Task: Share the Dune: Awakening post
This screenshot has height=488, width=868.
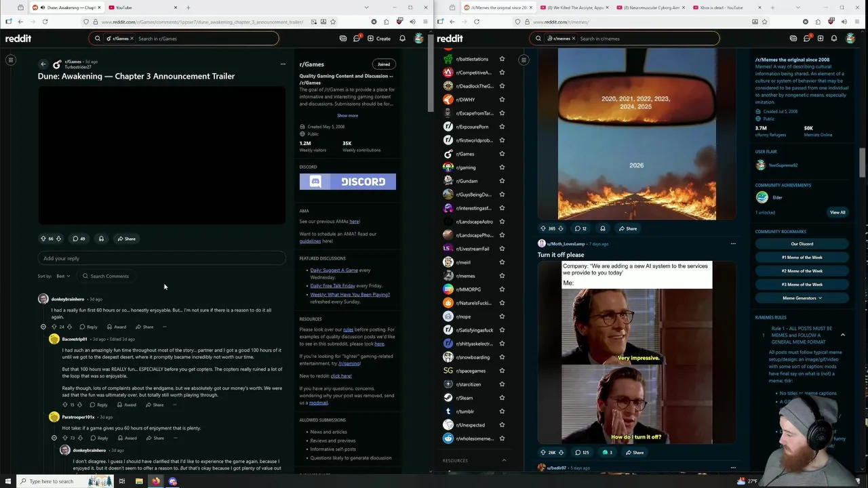Action: (x=126, y=239)
